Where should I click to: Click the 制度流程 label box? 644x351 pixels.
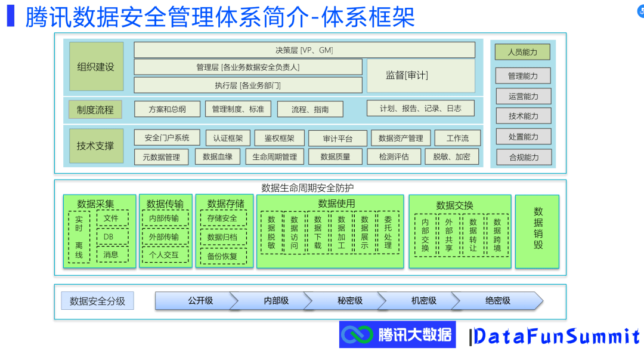click(95, 110)
